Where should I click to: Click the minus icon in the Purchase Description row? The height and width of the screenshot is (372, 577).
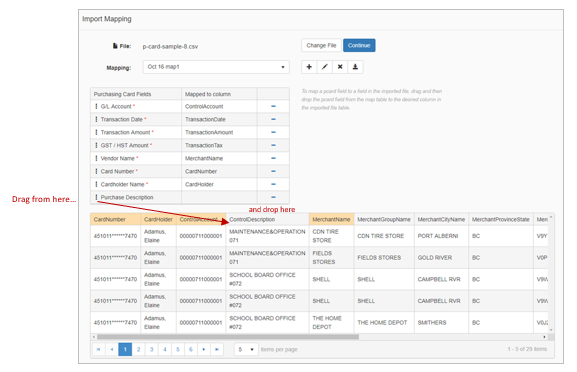tap(273, 197)
